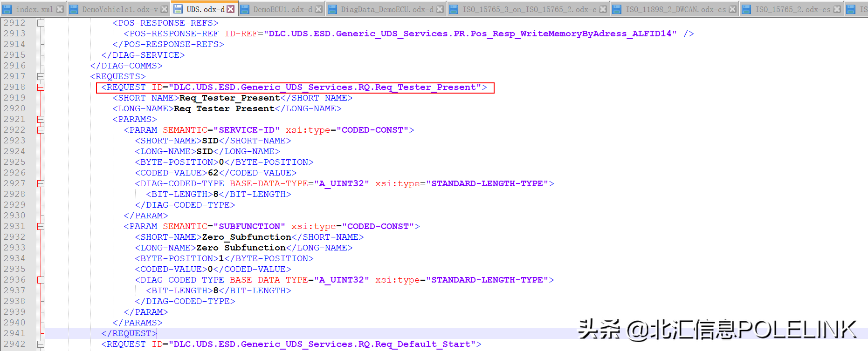Viewport: 868px width, 351px height.
Task: Fold the Req_Tester_Present REQUEST at line 2918
Action: click(41, 87)
